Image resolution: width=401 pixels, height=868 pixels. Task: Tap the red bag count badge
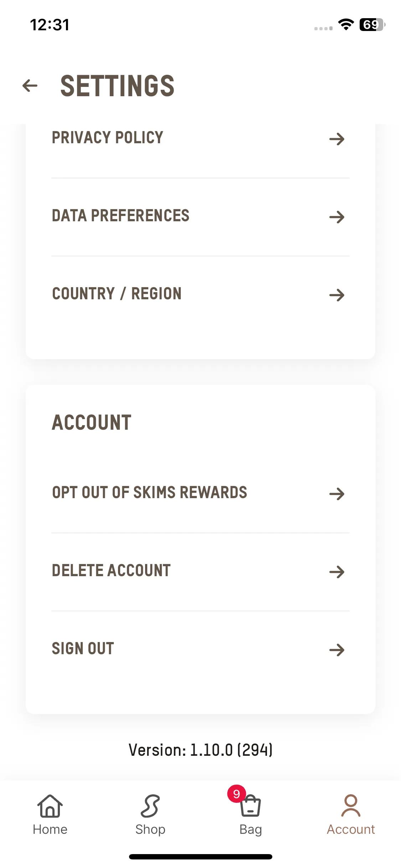pyautogui.click(x=237, y=794)
